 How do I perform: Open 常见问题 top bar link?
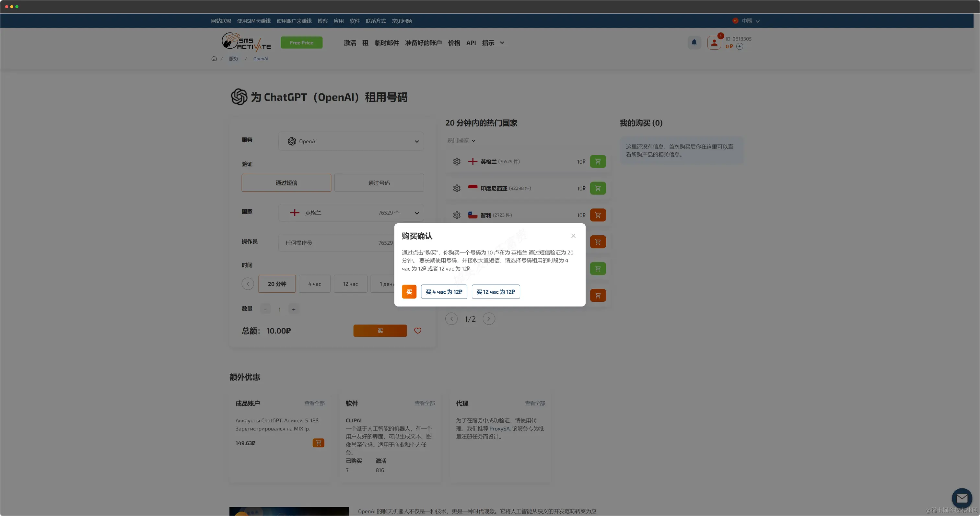point(401,21)
